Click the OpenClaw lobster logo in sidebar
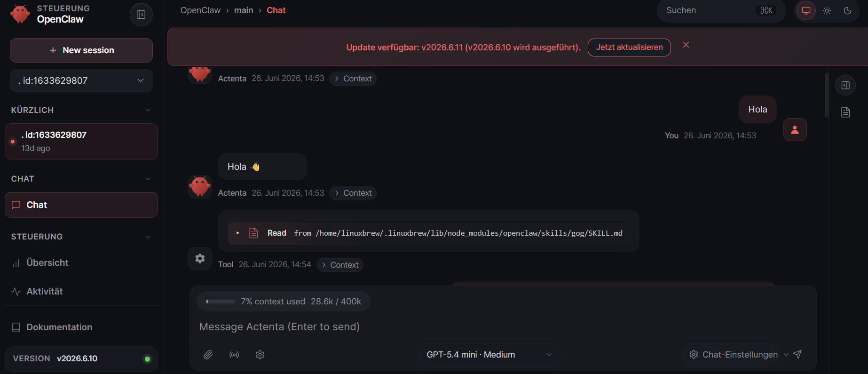The image size is (868, 374). [20, 14]
